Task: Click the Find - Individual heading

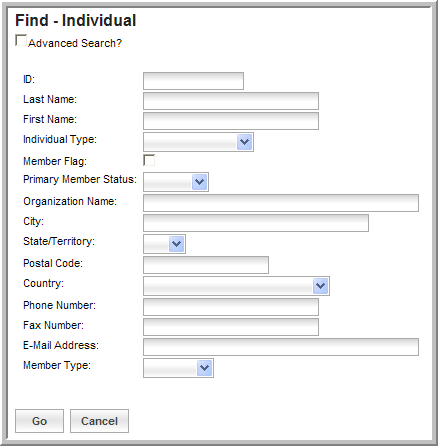Action: [76, 20]
